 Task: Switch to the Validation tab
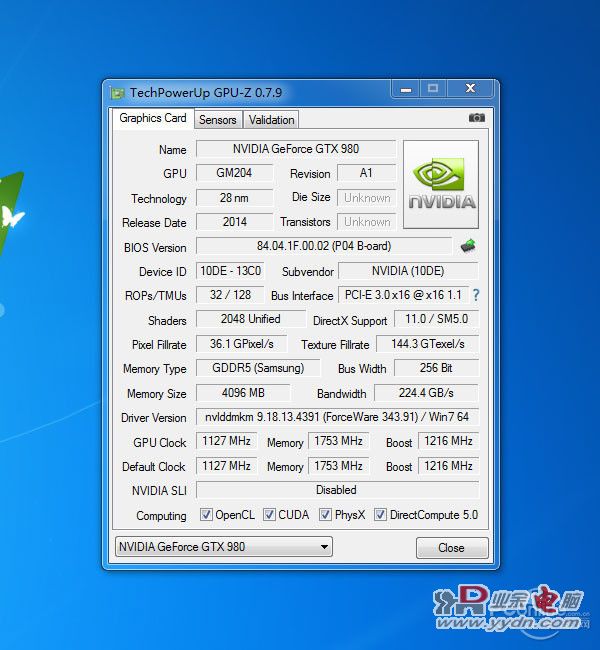(271, 120)
